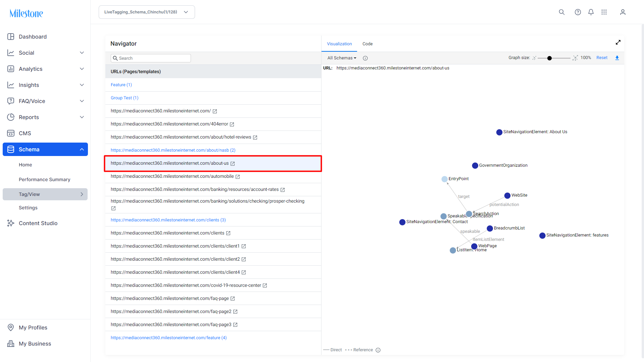Adjust the graph size slider handle
Screen dimensions: 644x362
(x=549, y=58)
